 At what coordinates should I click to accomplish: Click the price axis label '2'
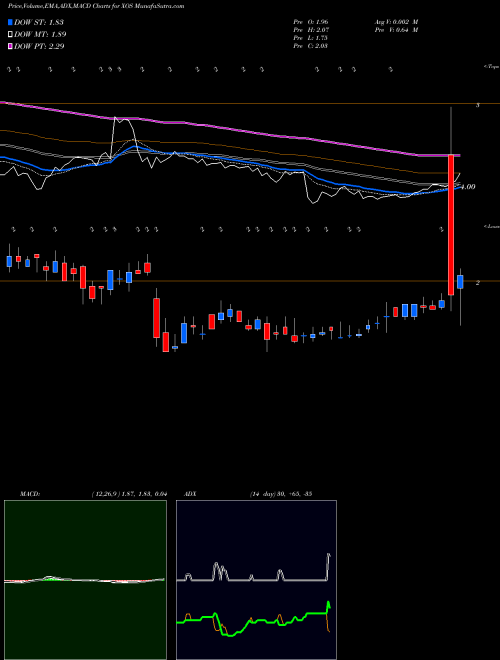pos(478,283)
